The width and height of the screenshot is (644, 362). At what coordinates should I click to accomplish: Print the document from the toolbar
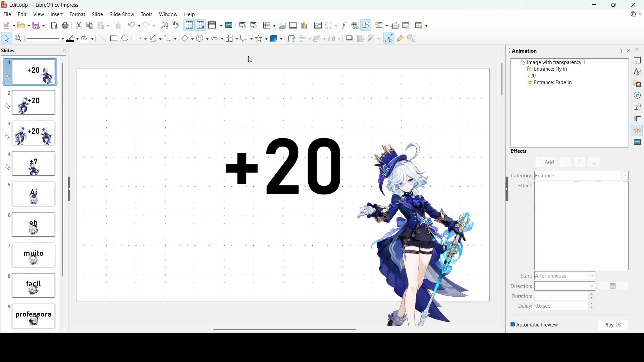pos(66,25)
